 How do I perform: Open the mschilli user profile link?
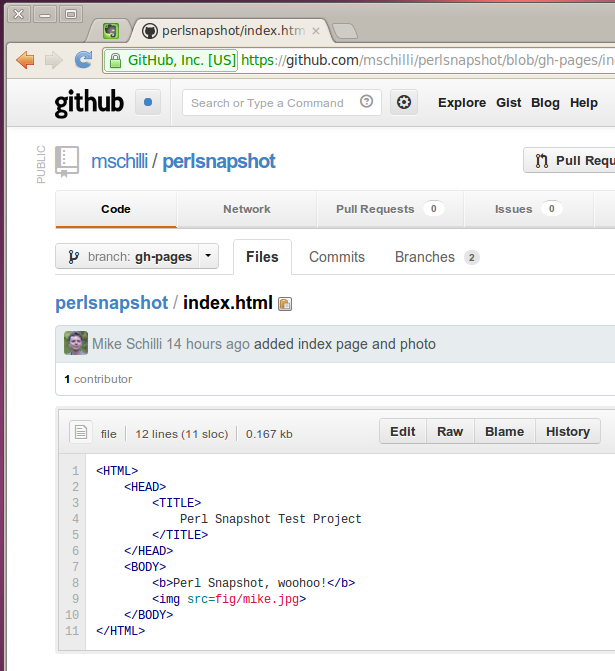119,161
